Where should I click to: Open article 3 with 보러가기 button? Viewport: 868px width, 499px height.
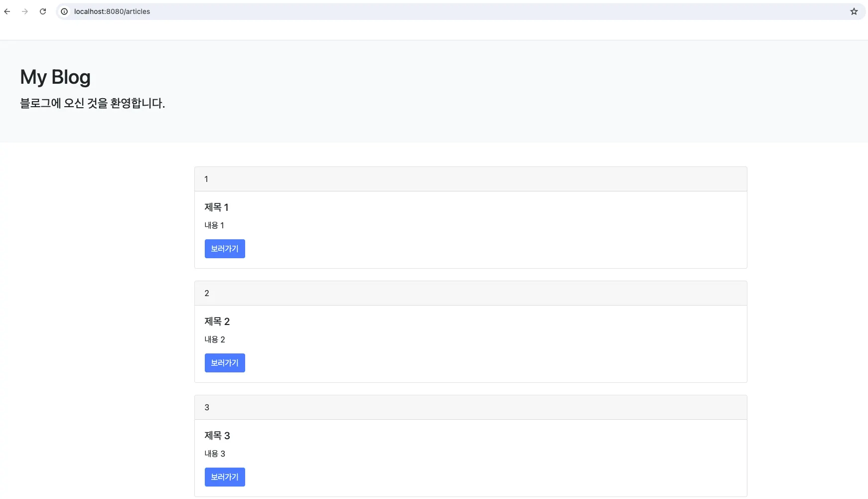click(225, 477)
